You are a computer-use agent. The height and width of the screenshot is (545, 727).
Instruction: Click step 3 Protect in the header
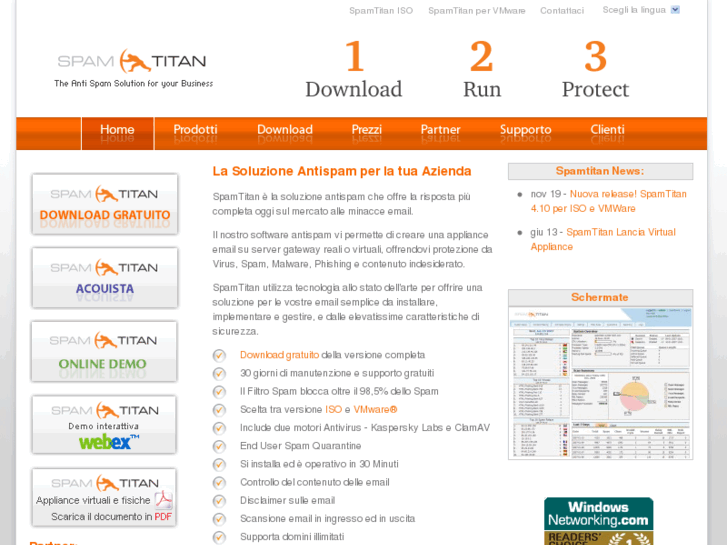[595, 70]
